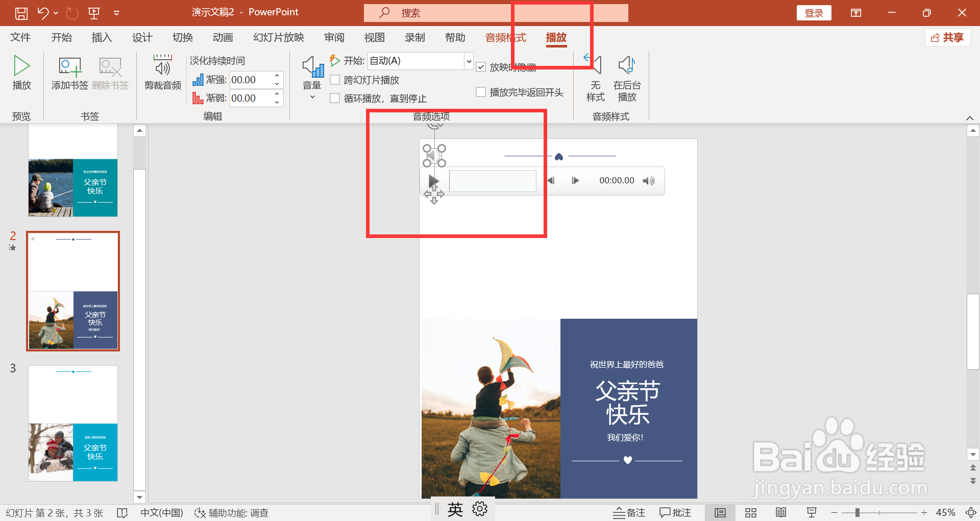Viewport: 980px width, 521px height.
Task: Click the Share (共享) button
Action: pos(948,37)
